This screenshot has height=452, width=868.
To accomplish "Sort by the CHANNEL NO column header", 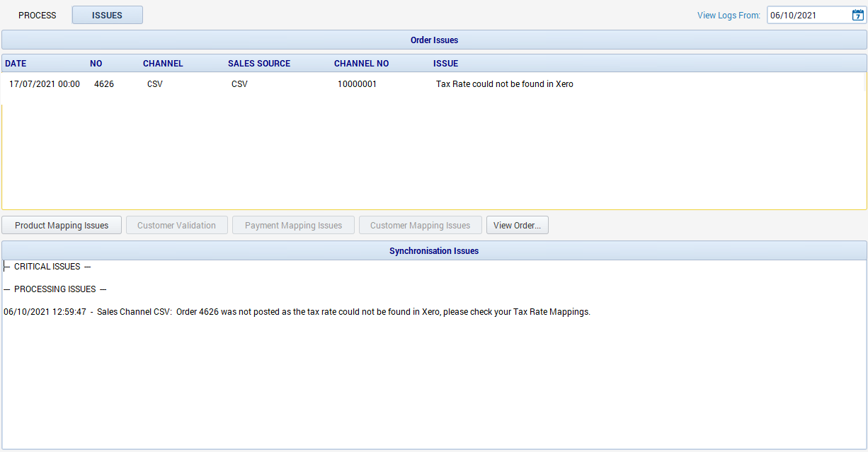I will 362,64.
